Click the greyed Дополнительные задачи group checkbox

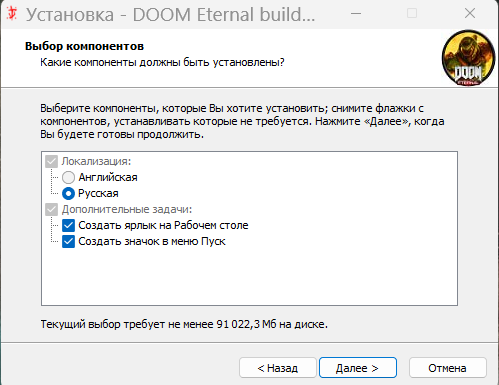pos(52,209)
